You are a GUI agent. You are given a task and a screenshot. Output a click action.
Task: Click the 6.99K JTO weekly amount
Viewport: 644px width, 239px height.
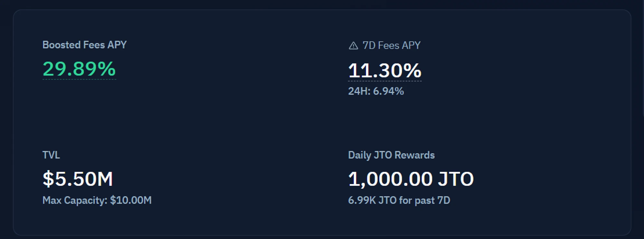tap(372, 200)
